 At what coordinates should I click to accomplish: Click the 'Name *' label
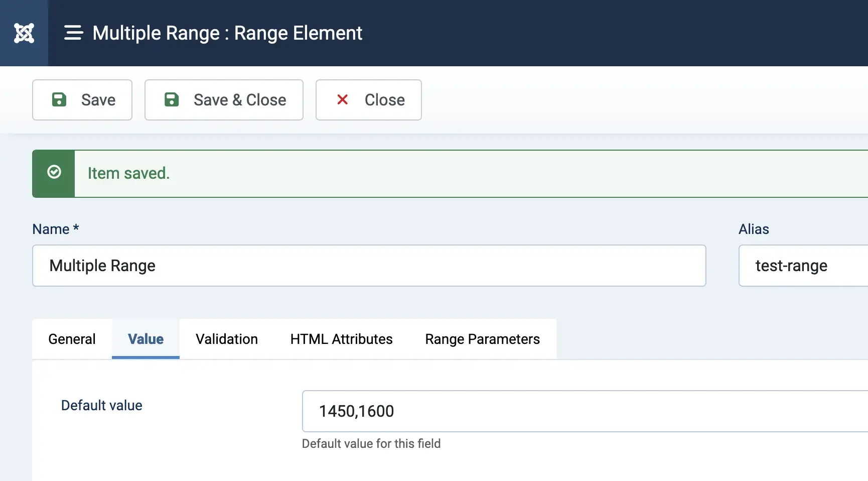(x=56, y=229)
